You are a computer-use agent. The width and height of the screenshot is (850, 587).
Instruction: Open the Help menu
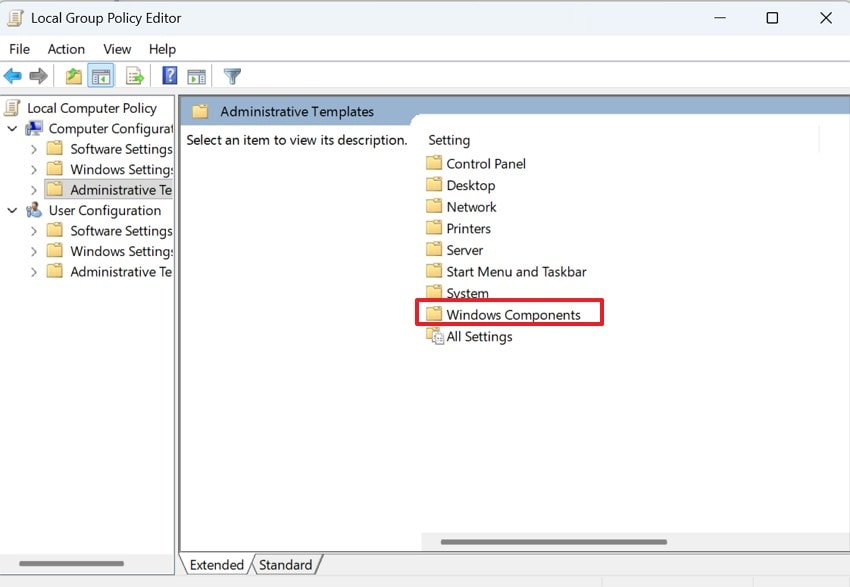click(x=162, y=49)
